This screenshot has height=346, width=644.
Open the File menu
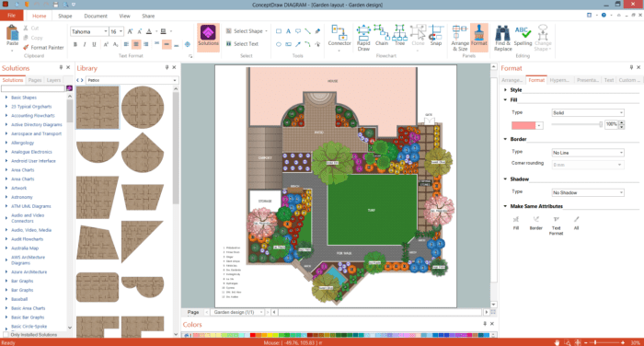click(11, 16)
